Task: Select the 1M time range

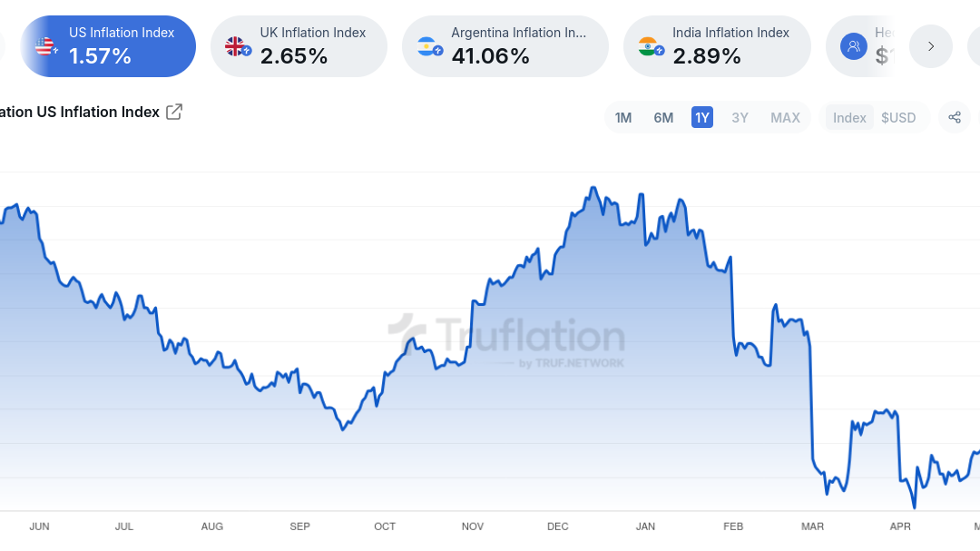Action: tap(623, 118)
